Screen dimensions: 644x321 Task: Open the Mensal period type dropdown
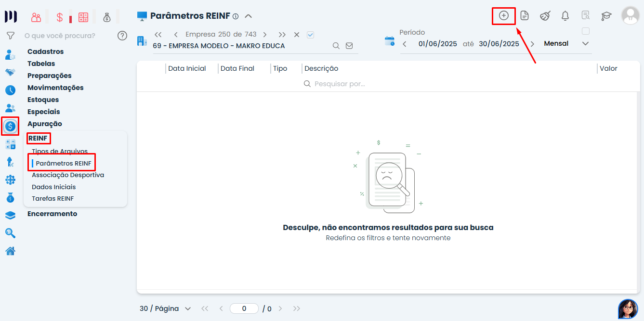[x=566, y=43]
